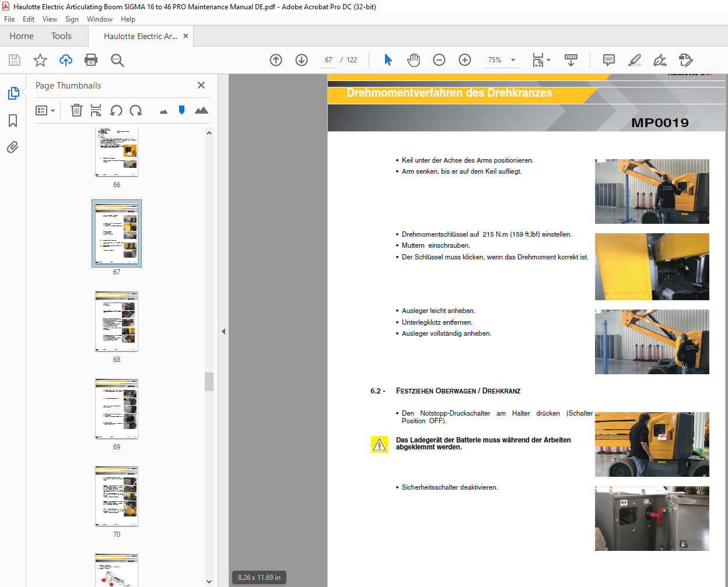Click the thumbnails scrollbar handle
The width and height of the screenshot is (728, 587).
click(209, 382)
